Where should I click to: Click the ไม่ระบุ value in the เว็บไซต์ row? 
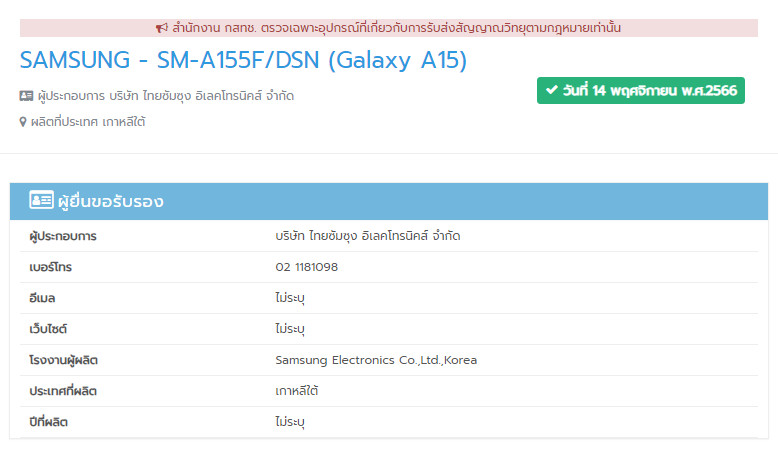289,329
